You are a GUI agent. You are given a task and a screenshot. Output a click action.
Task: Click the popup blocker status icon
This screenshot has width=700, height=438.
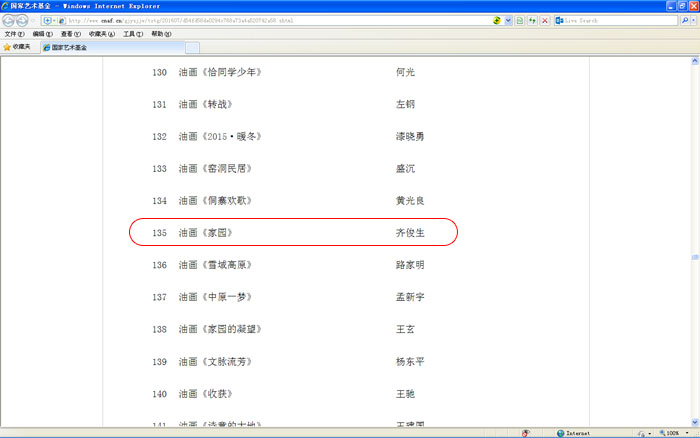526,433
